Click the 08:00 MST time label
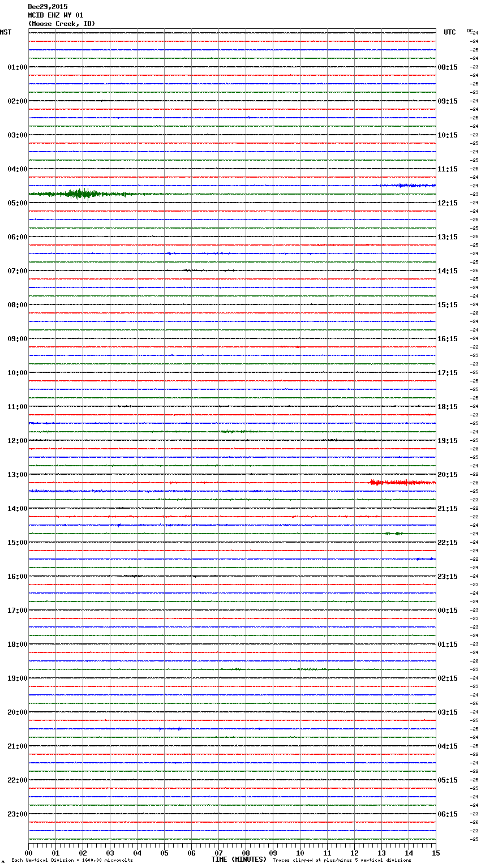481x868 pixels. [17, 305]
